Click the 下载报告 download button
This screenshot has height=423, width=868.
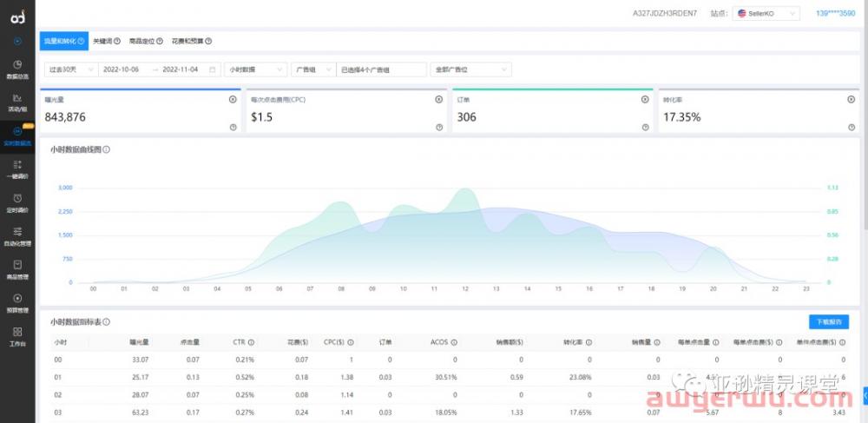tap(829, 321)
